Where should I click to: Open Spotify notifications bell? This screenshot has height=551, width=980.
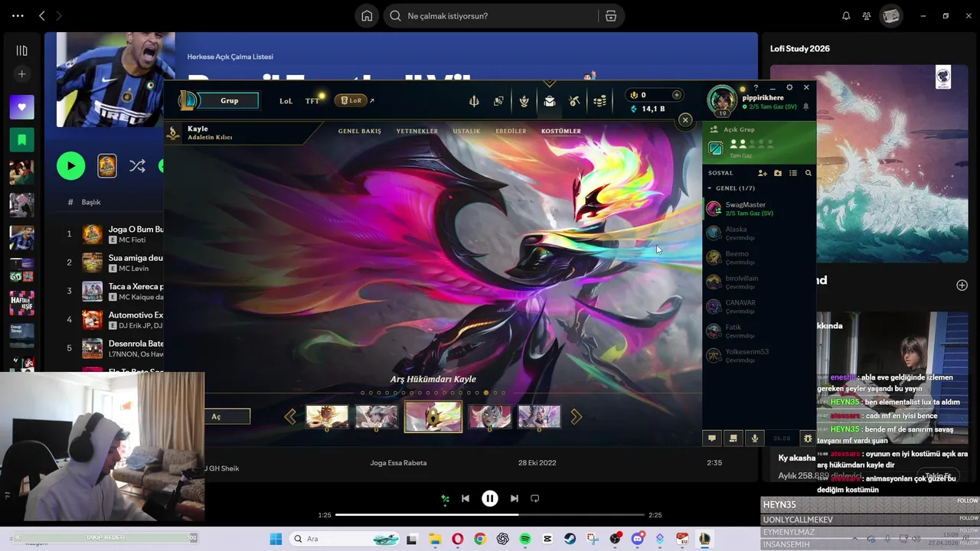tap(846, 16)
